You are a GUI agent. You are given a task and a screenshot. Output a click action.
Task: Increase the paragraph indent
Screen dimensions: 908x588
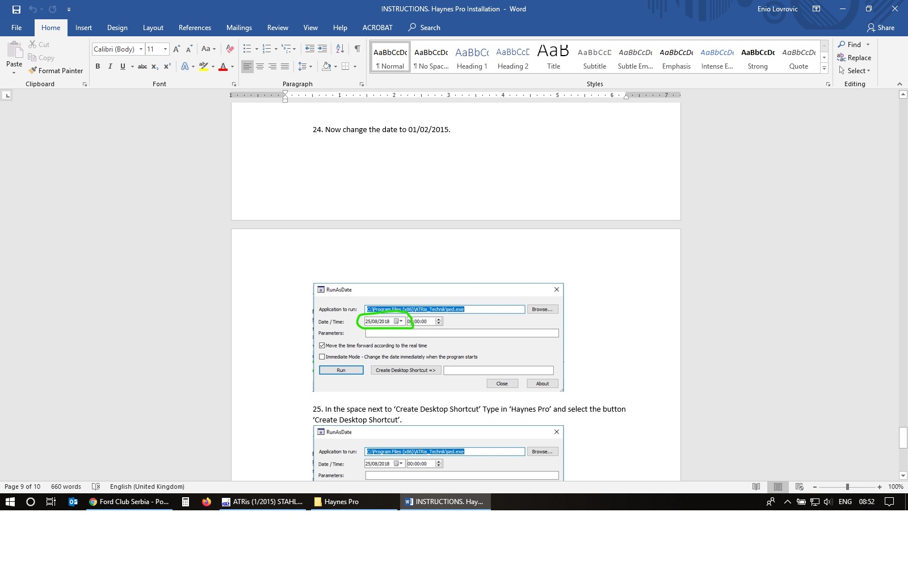point(322,49)
